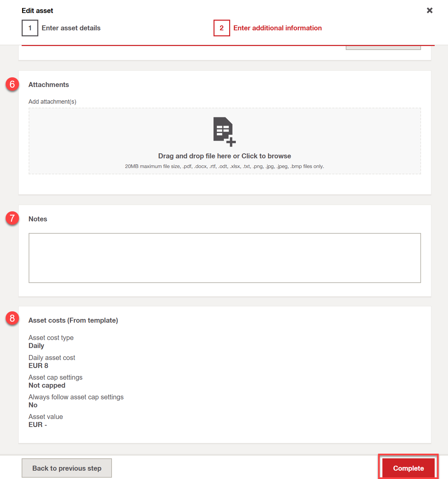Click the red number 8 marker
Screen dimensions: 448x479
click(x=12, y=318)
